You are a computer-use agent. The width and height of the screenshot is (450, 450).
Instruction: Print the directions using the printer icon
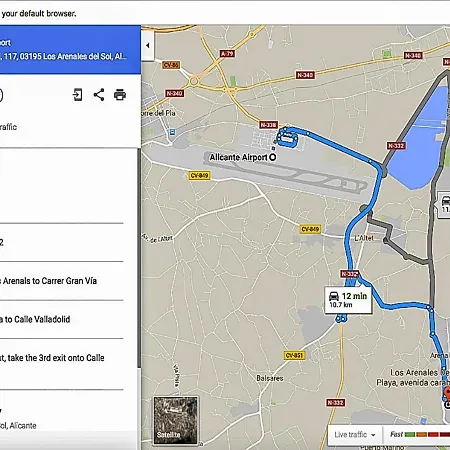click(x=120, y=95)
